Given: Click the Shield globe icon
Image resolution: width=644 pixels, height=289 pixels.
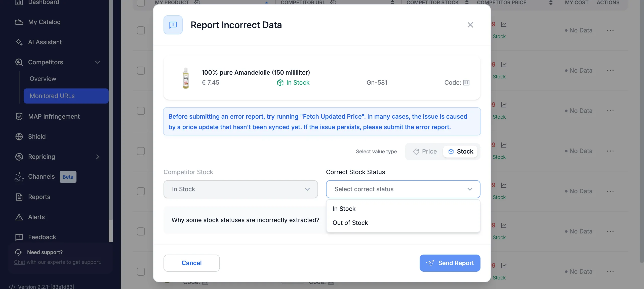Looking at the screenshot, I should pos(19,137).
